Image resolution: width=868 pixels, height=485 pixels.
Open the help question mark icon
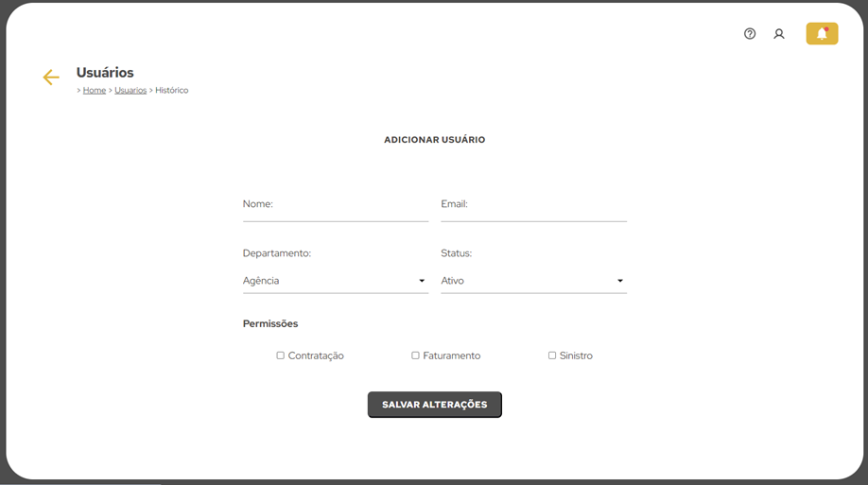coord(750,34)
